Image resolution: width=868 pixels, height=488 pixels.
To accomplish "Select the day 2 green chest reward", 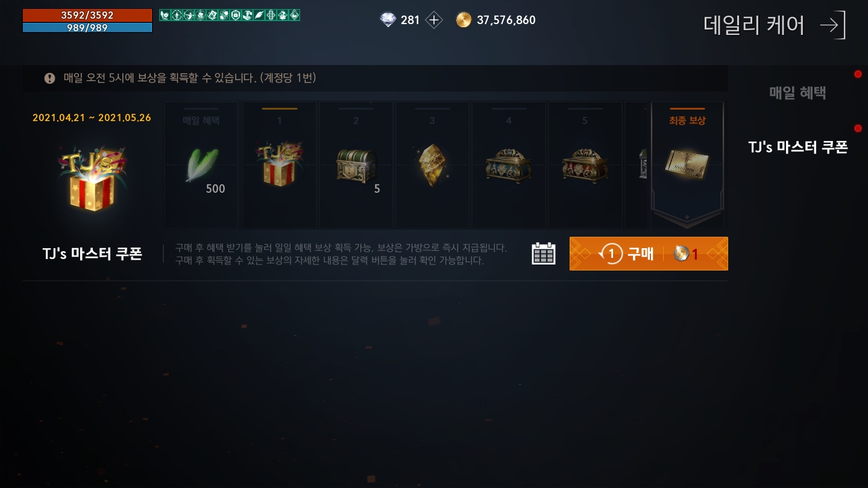I will click(x=355, y=165).
